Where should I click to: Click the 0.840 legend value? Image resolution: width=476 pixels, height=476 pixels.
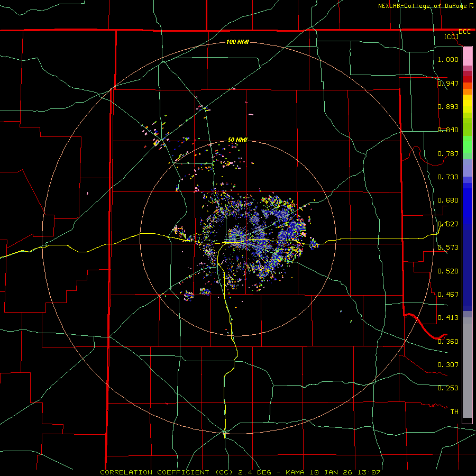[x=448, y=130]
